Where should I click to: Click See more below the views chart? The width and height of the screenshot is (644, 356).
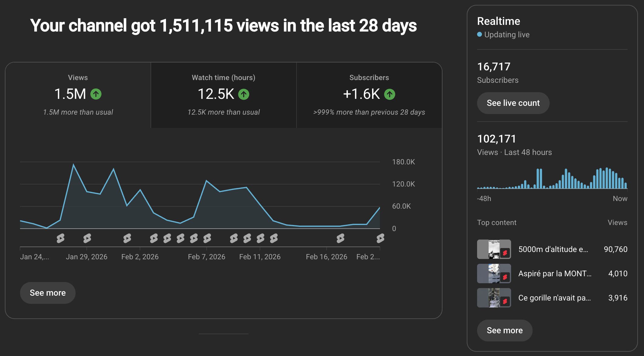pyautogui.click(x=47, y=293)
